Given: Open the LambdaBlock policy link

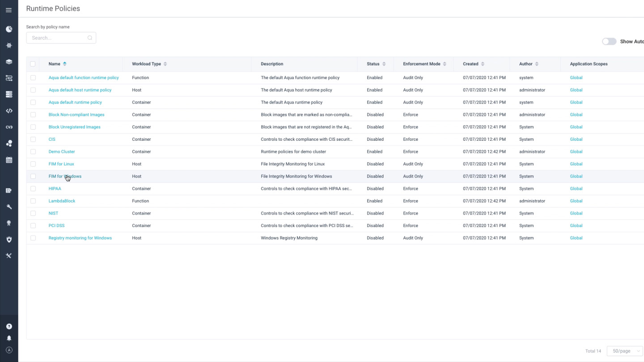Looking at the screenshot, I should [x=62, y=201].
